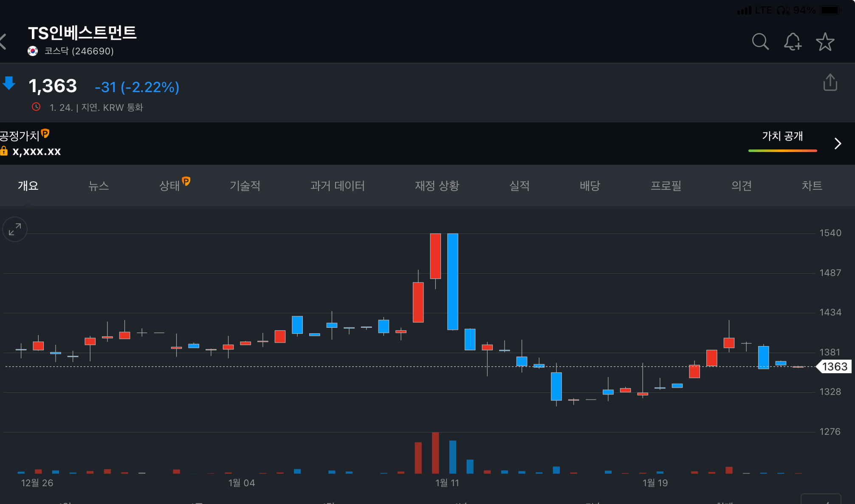Add a price alert with bell icon
This screenshot has width=855, height=504.
click(793, 42)
